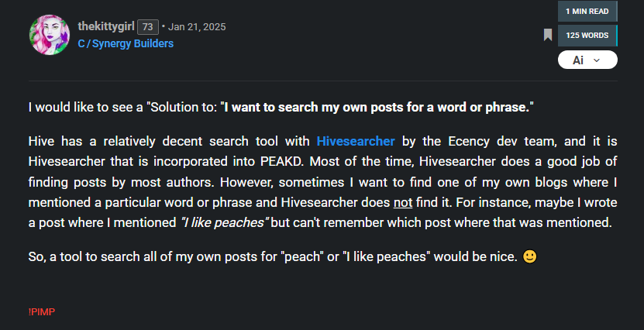
Task: Click the smiley emoji ending the post
Action: (x=529, y=256)
